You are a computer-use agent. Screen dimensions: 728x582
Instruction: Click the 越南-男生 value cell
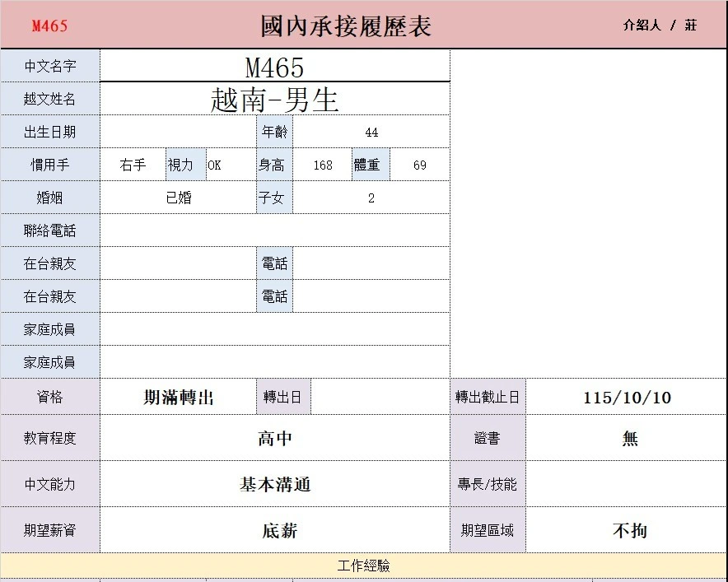275,100
